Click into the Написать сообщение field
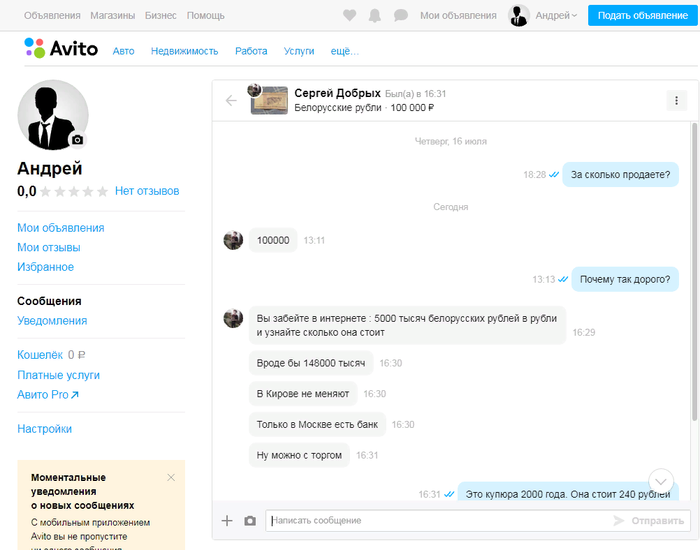 pos(435,521)
